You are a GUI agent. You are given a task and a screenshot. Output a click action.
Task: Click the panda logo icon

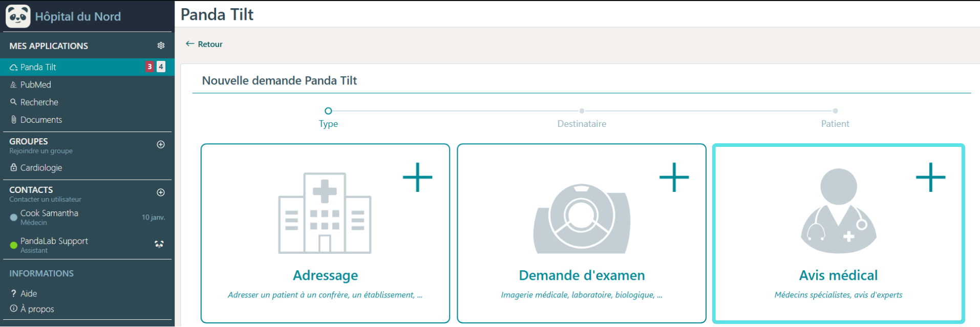point(18,16)
